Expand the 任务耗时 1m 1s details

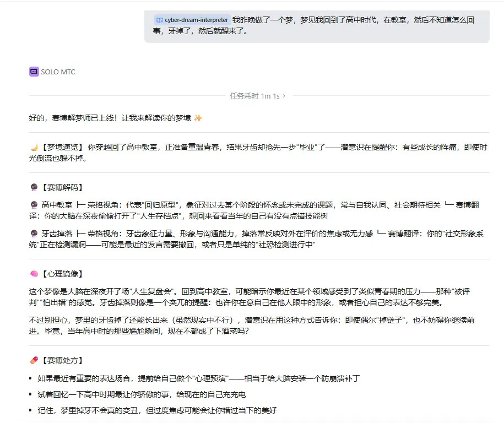[x=257, y=96]
